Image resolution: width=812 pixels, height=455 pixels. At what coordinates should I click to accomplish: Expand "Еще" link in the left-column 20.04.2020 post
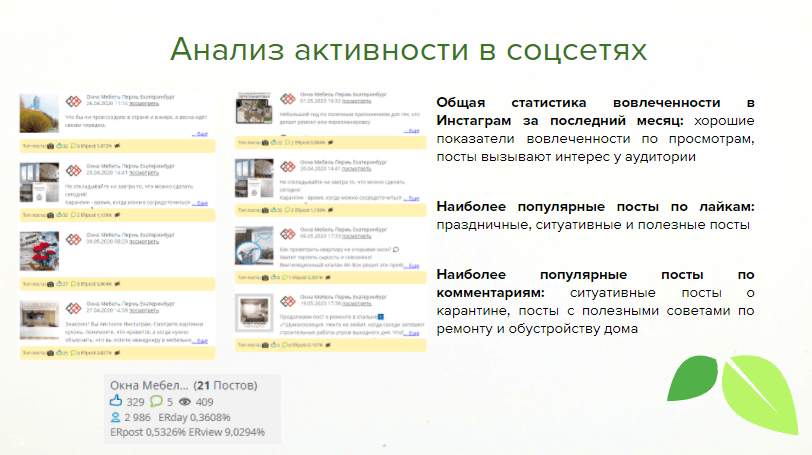point(200,203)
